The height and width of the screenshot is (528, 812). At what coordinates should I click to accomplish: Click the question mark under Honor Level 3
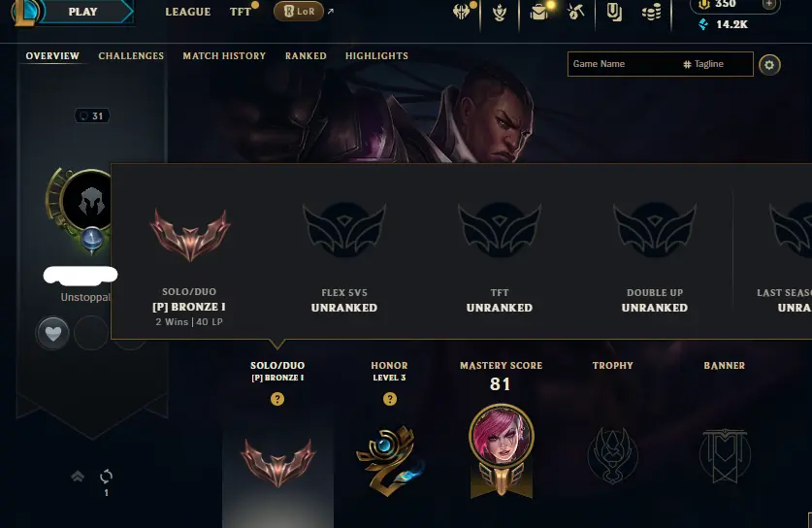pyautogui.click(x=390, y=399)
